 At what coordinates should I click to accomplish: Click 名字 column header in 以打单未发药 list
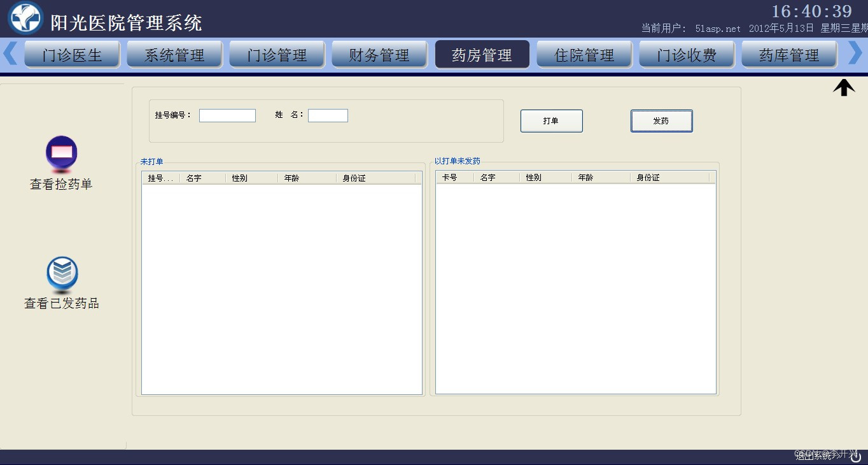(x=496, y=178)
